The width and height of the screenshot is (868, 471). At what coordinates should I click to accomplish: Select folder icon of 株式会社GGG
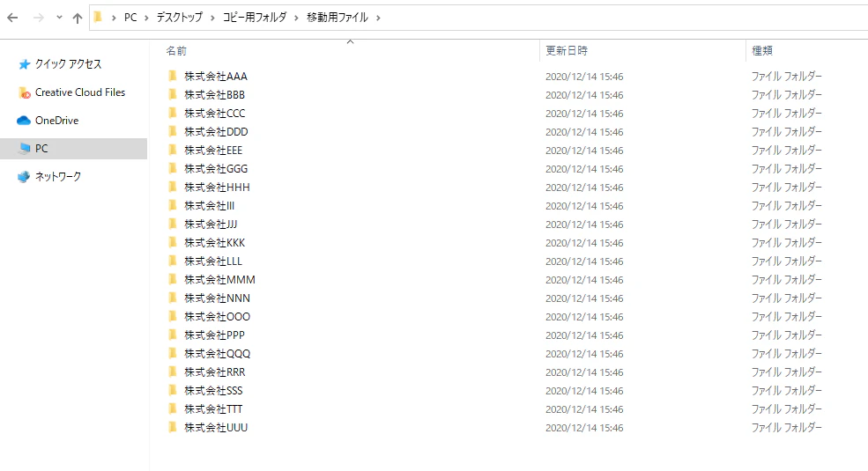click(173, 168)
